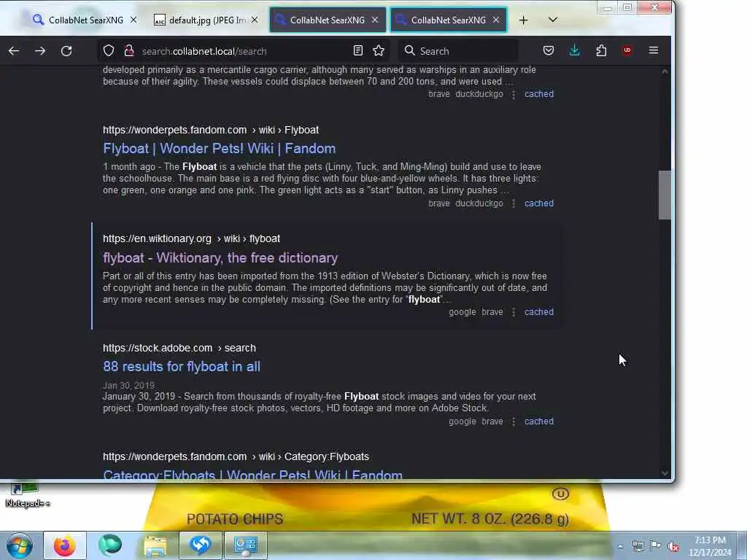Open Flyboat Wonder Pets Wiki Fandom result
This screenshot has height=560, width=747.
219,149
